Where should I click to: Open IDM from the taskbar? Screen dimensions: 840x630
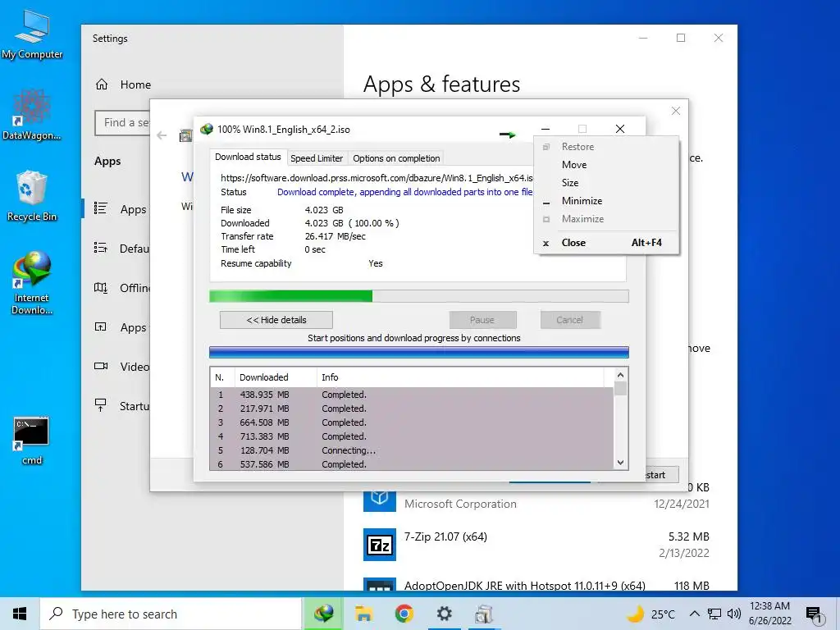click(323, 614)
